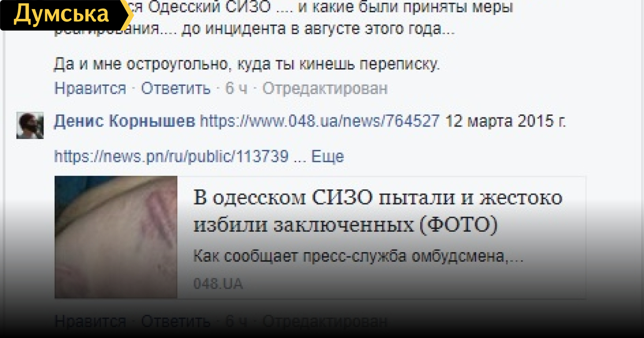This screenshot has height=338, width=644.
Task: Click the preview description about пресс-служба омбудсмена
Action: (358, 257)
